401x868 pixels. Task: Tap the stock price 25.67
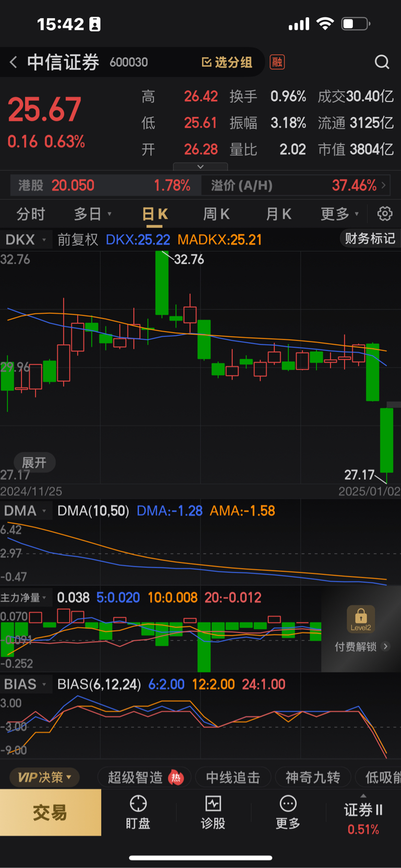pos(45,110)
